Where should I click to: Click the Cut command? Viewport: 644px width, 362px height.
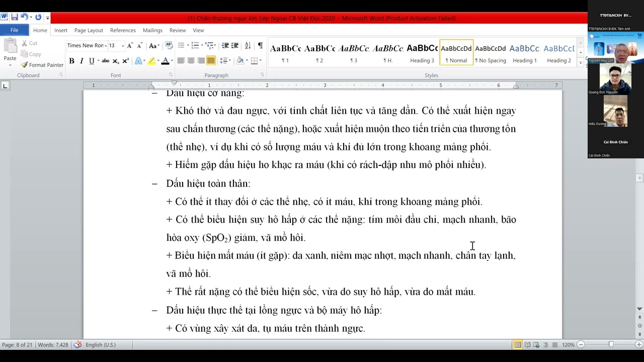(x=30, y=44)
